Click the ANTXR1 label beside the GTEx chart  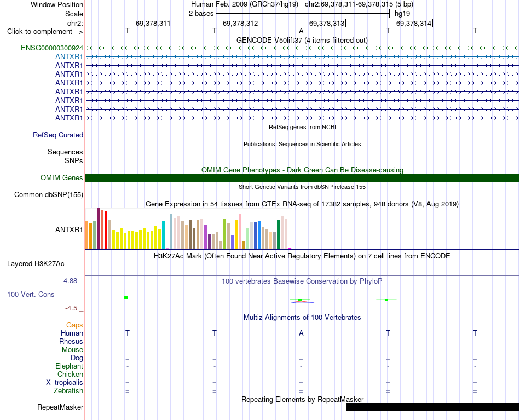coord(69,229)
